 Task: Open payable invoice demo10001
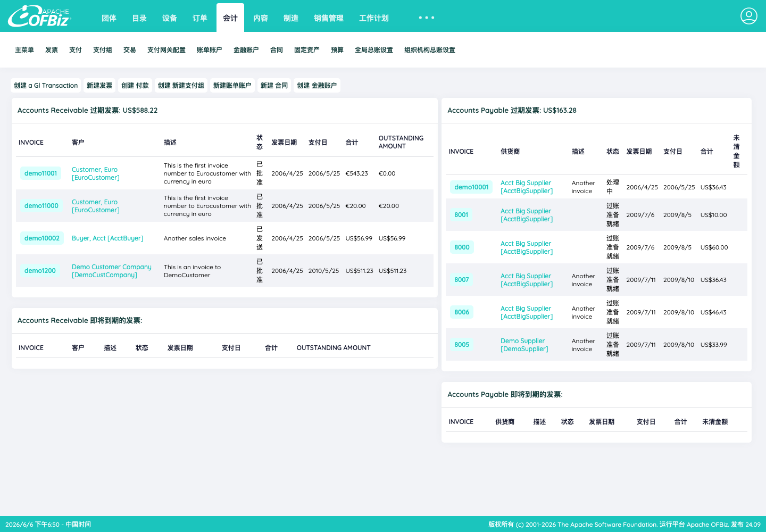[471, 187]
